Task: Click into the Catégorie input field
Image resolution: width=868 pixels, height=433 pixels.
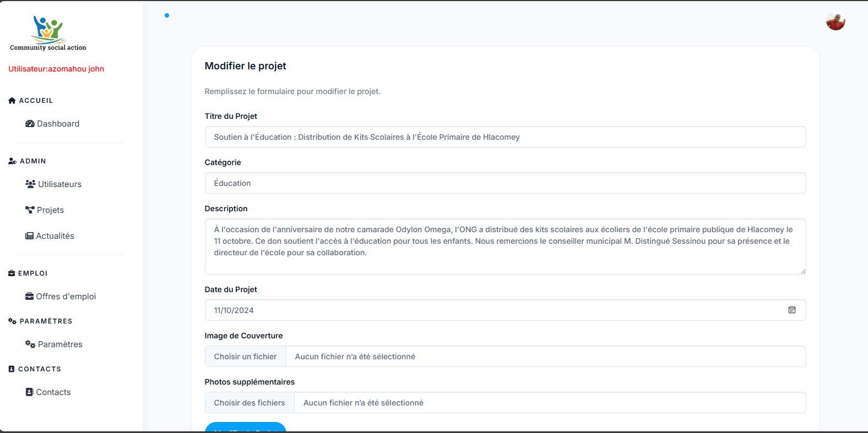Action: [504, 183]
